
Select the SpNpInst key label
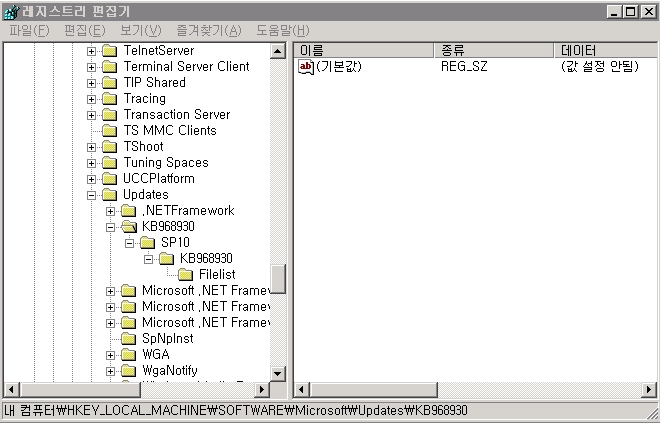(168, 339)
